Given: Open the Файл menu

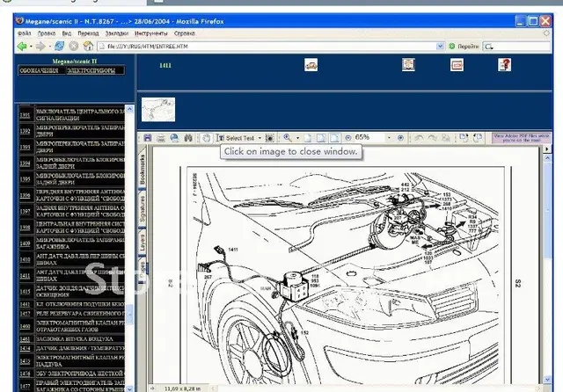Looking at the screenshot, I should [x=24, y=33].
